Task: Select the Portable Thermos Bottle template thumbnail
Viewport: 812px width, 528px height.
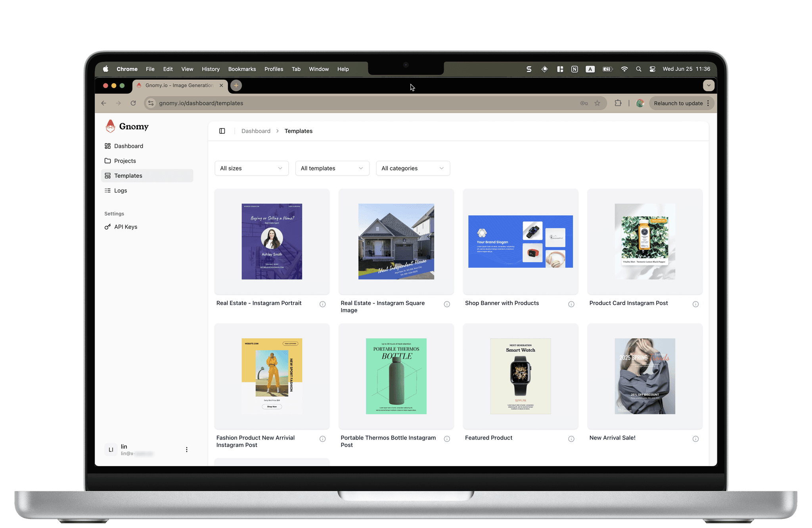Action: pyautogui.click(x=396, y=376)
